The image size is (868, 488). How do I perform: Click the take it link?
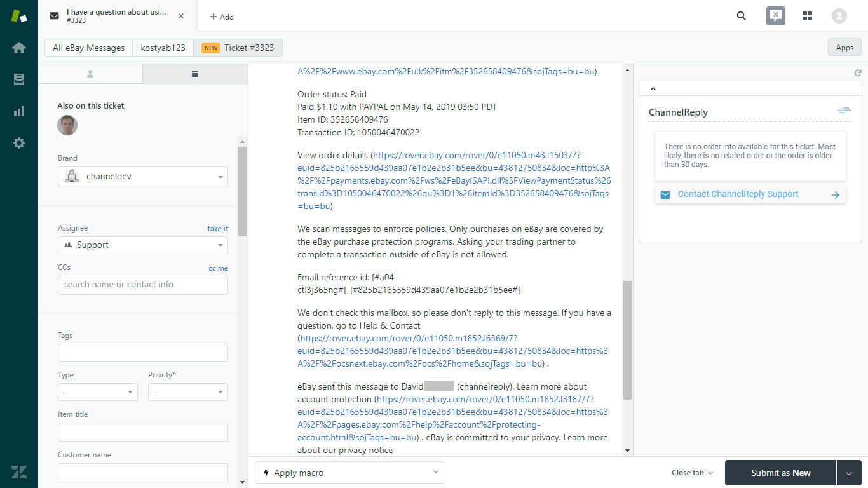coord(217,229)
